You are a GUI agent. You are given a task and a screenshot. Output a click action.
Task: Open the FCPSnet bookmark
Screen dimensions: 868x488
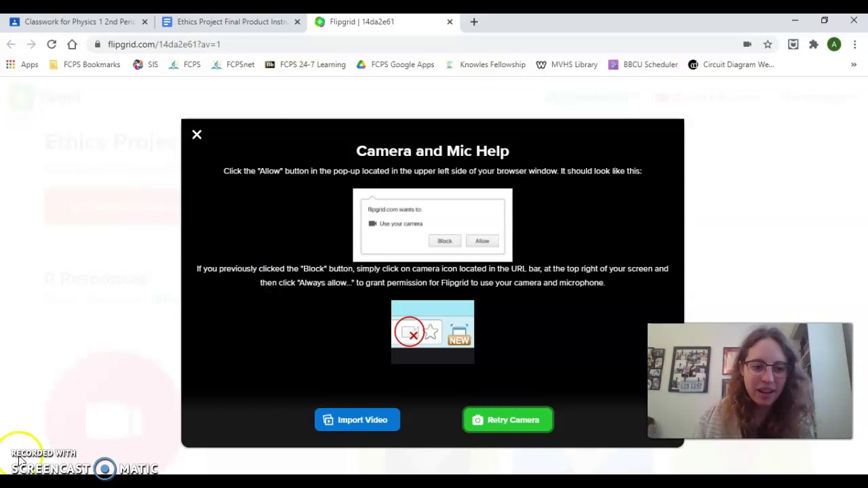coord(233,64)
